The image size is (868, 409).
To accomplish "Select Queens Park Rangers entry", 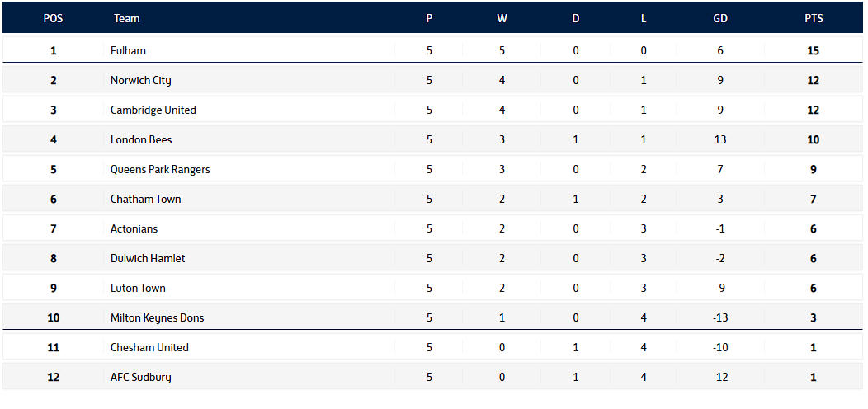I will pyautogui.click(x=160, y=169).
